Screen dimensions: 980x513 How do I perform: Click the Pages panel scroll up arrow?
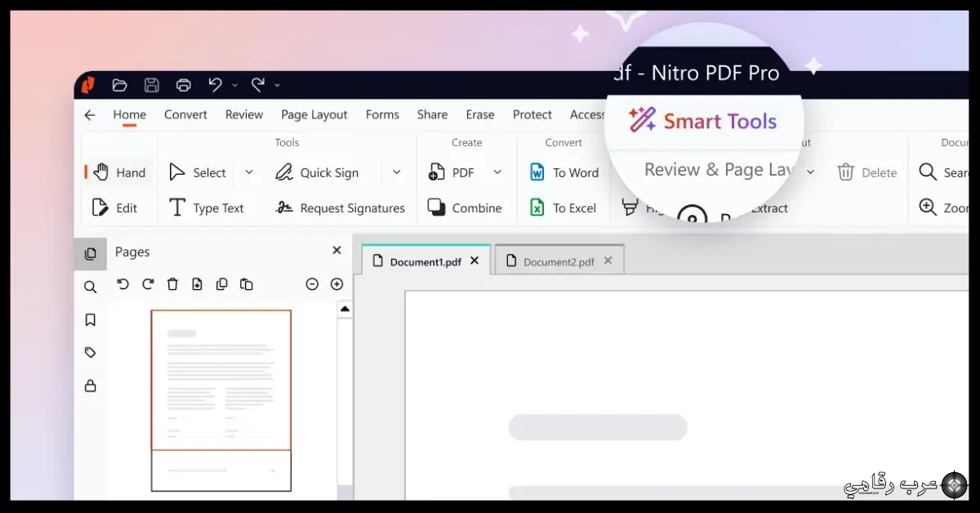(345, 309)
